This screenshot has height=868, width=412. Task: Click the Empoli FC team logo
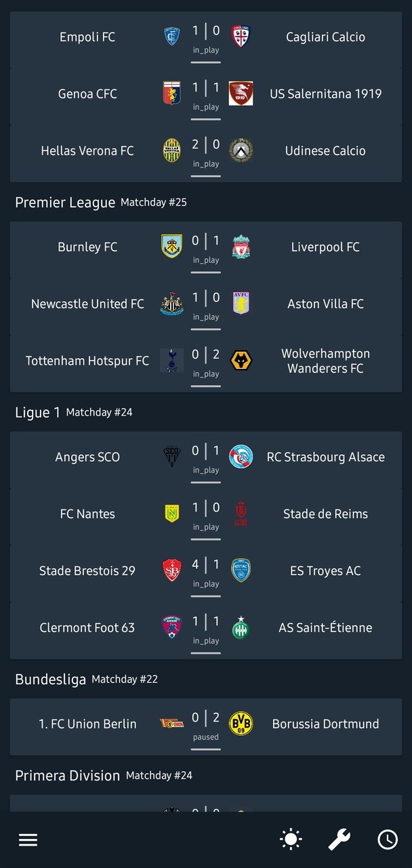[x=171, y=37]
